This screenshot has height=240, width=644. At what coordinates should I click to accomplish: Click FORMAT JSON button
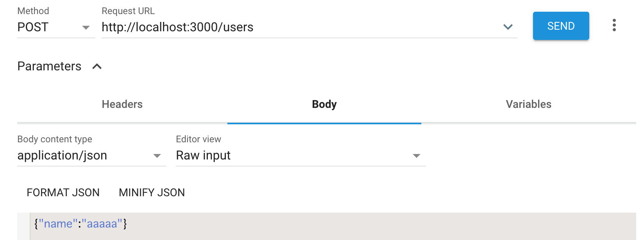[63, 192]
